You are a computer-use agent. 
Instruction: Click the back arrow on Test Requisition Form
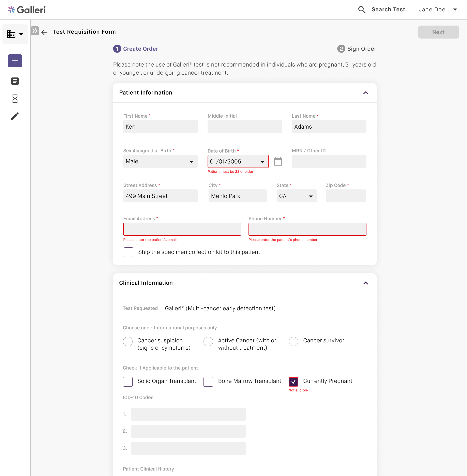(44, 32)
